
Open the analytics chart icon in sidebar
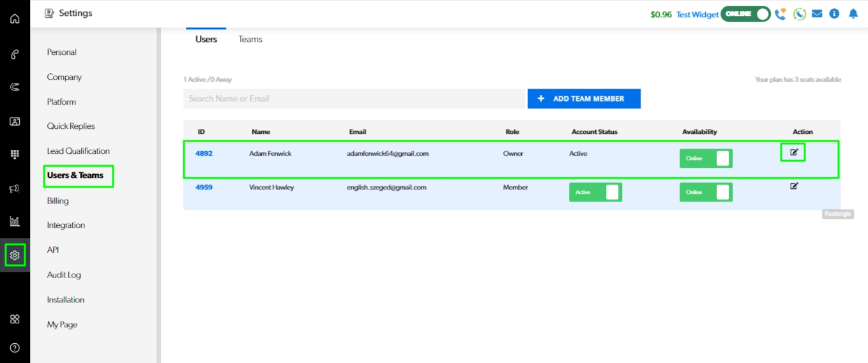coord(15,221)
